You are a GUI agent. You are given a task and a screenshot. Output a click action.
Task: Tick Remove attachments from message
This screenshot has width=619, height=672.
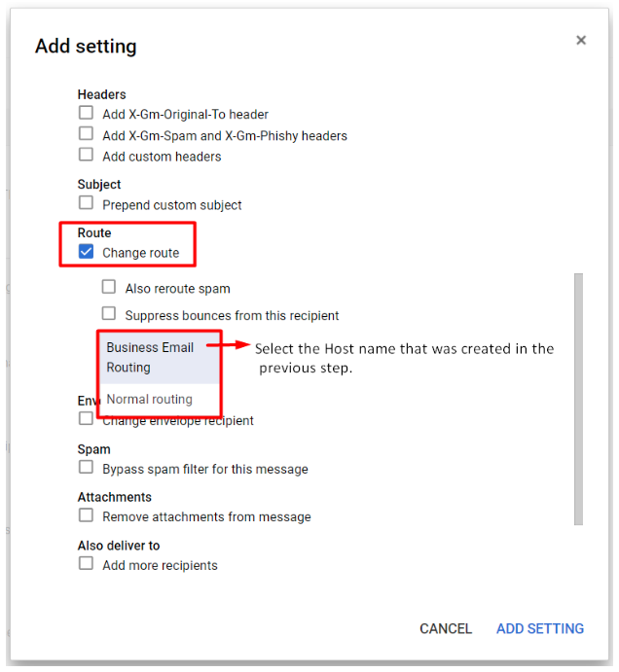tap(86, 514)
